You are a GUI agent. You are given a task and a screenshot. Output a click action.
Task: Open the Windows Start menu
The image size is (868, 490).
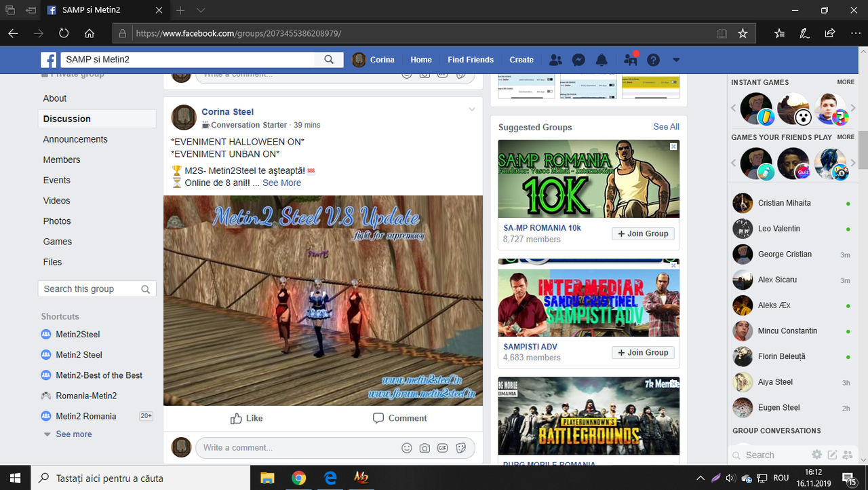(x=16, y=478)
